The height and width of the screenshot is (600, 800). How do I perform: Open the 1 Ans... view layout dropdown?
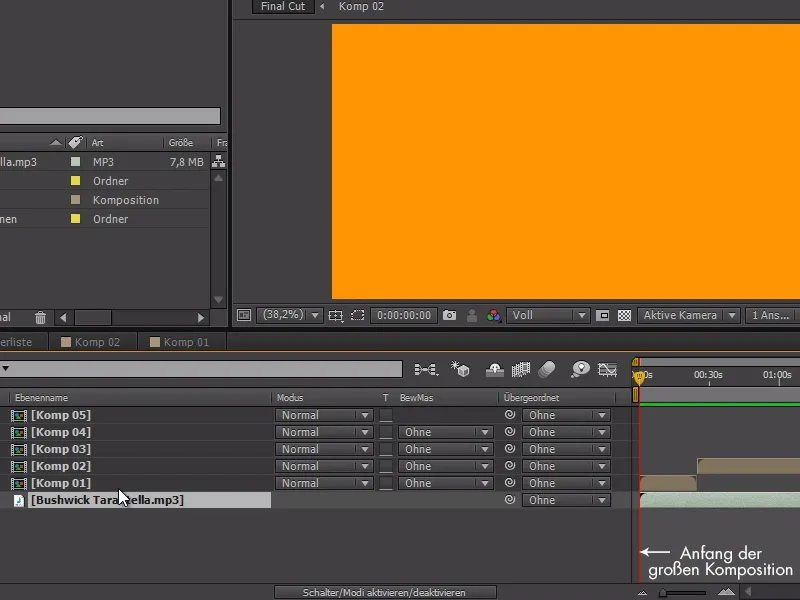point(772,315)
